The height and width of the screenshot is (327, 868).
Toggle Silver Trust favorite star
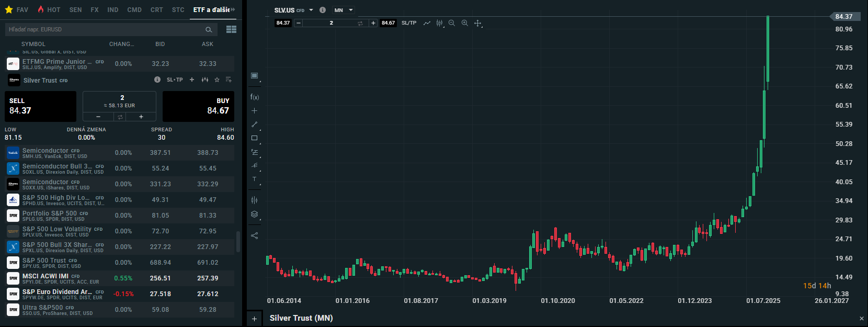point(217,80)
